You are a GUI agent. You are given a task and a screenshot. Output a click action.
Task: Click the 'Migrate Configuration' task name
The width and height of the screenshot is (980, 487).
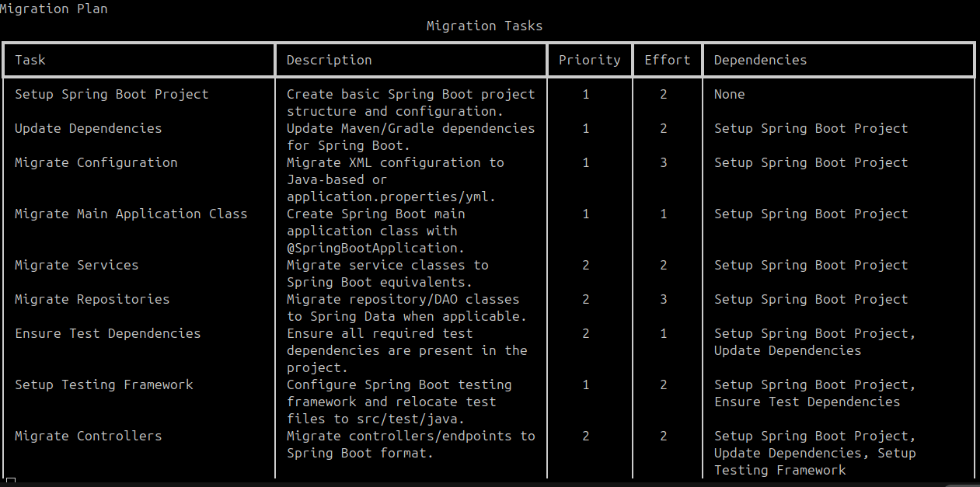coord(96,162)
